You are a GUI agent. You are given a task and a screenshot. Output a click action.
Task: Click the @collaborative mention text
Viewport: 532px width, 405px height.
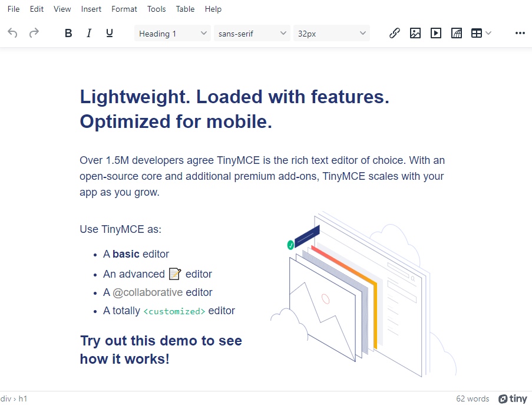[148, 292]
